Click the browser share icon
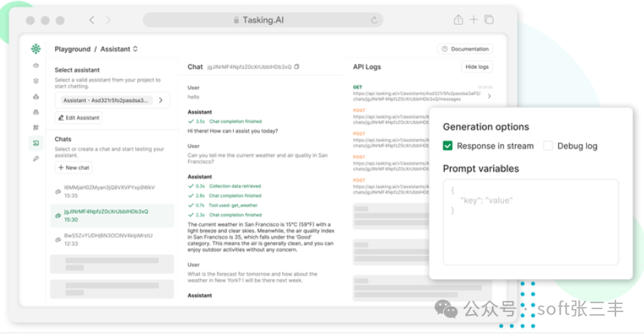The width and height of the screenshot is (644, 334). tap(459, 19)
